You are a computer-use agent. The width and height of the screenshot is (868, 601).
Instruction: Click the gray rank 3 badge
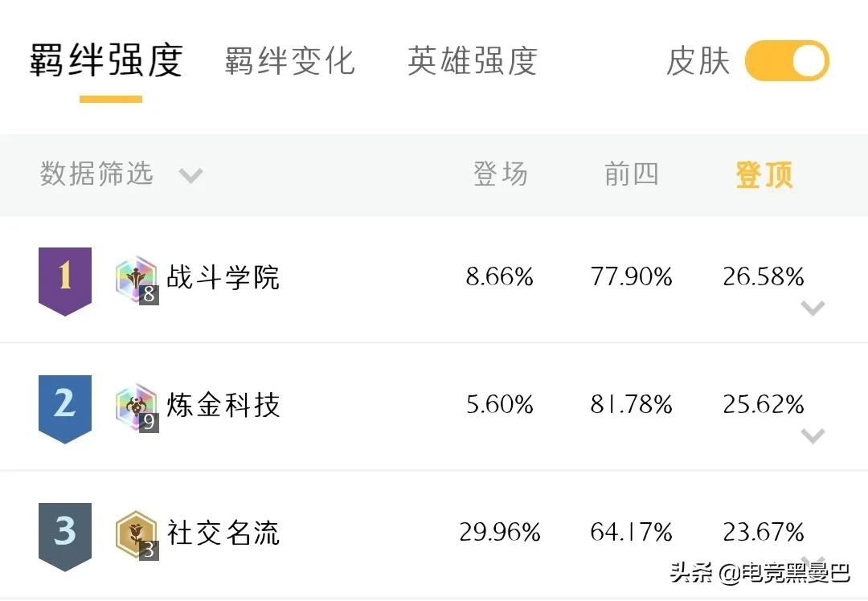click(x=64, y=530)
